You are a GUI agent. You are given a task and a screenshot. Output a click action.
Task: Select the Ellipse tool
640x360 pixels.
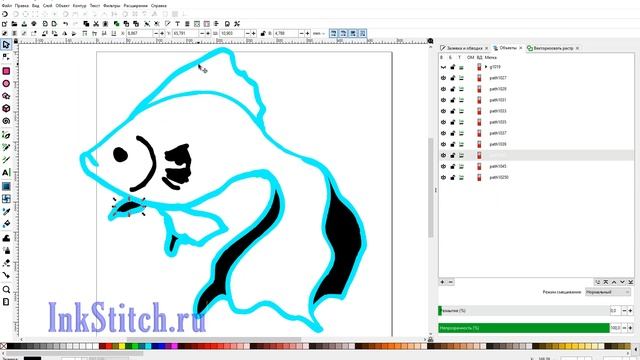tap(6, 83)
